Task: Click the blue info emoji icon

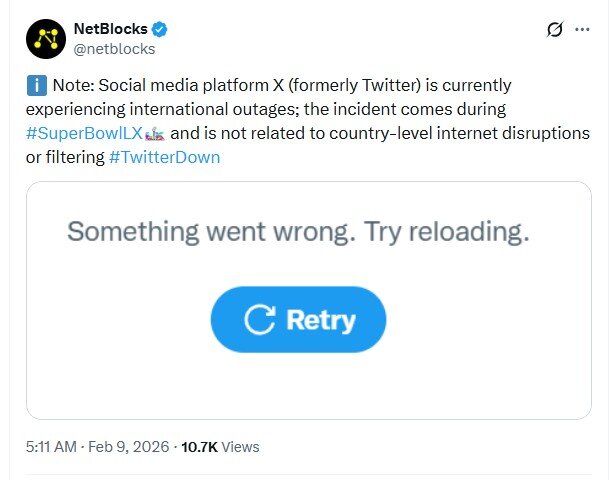Action: (35, 85)
